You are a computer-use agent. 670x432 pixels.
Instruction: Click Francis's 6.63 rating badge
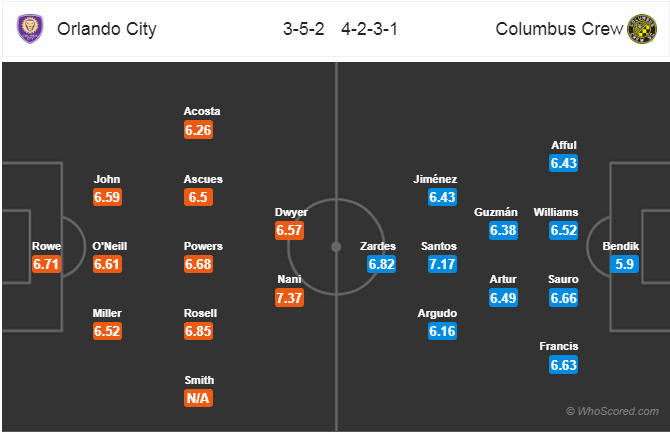(x=564, y=365)
